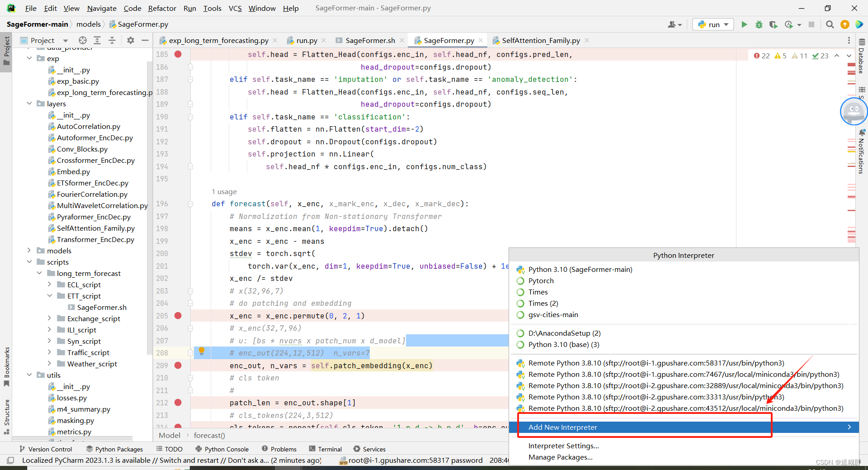Open the user account icon in toolbar

pyautogui.click(x=675, y=24)
